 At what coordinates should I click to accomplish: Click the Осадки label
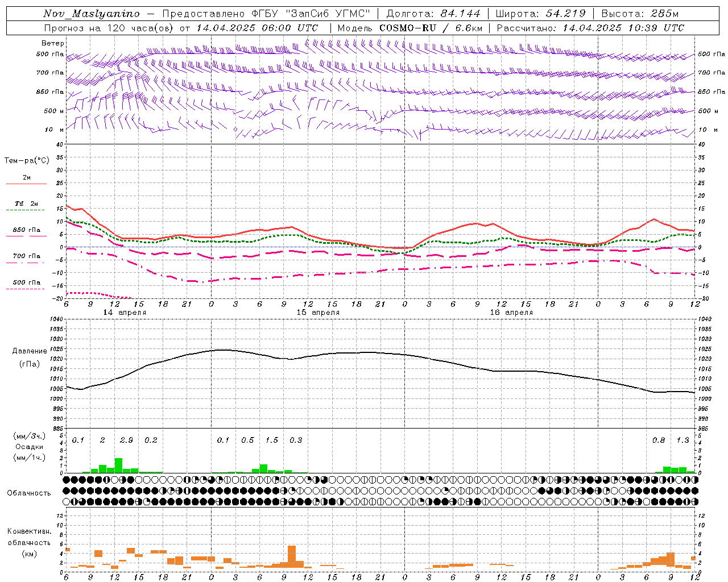coord(29,447)
